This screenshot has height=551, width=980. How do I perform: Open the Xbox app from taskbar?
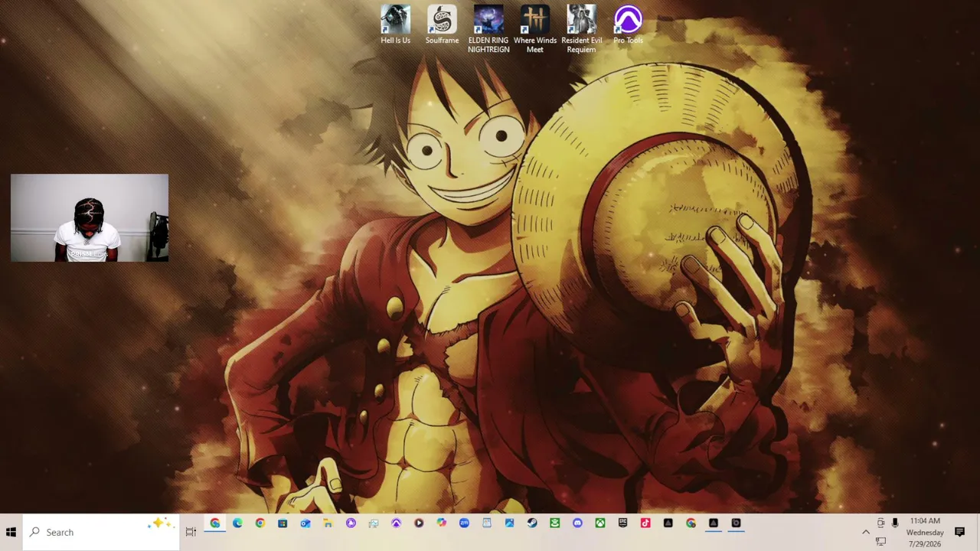(x=600, y=523)
